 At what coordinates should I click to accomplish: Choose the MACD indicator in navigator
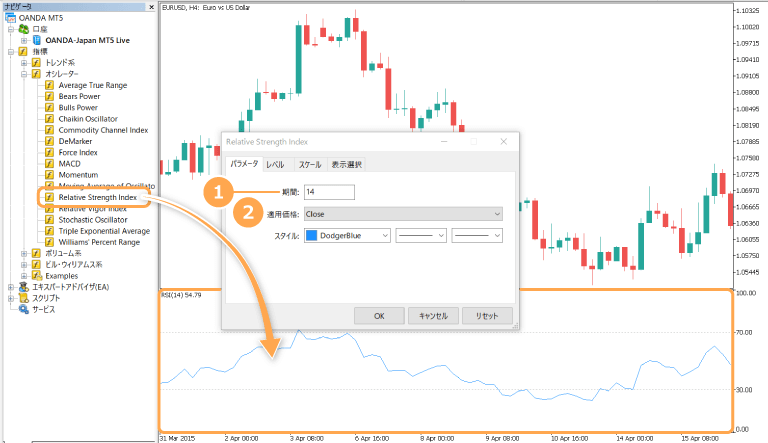pyautogui.click(x=71, y=163)
